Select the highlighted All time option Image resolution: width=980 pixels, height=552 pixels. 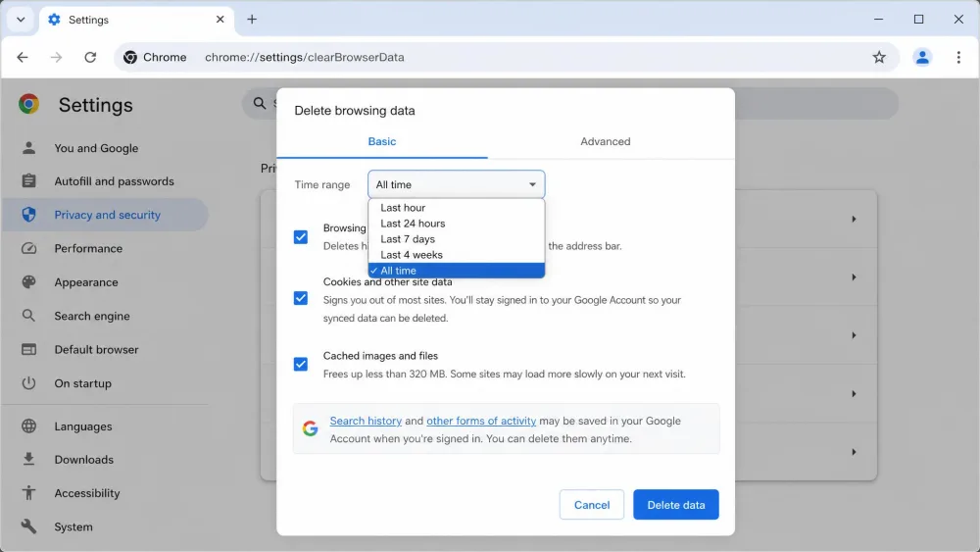pos(457,271)
